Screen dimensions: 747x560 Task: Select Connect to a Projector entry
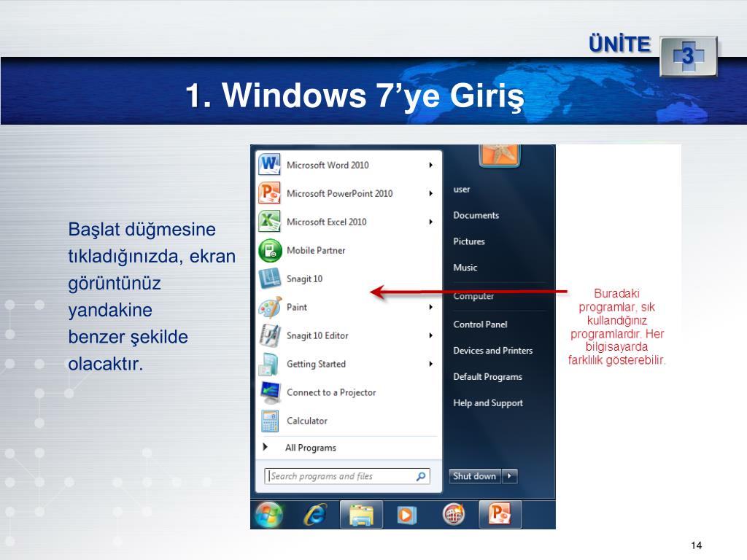(x=348, y=392)
